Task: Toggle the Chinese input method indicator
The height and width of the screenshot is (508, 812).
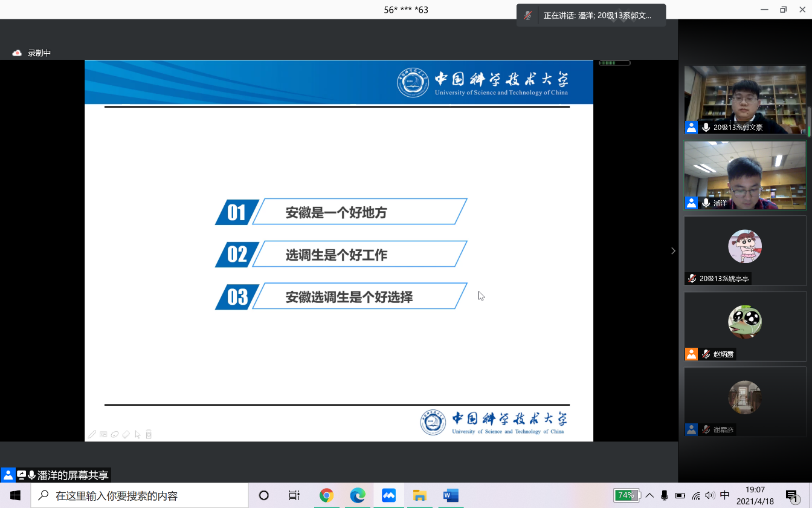Action: (x=725, y=495)
